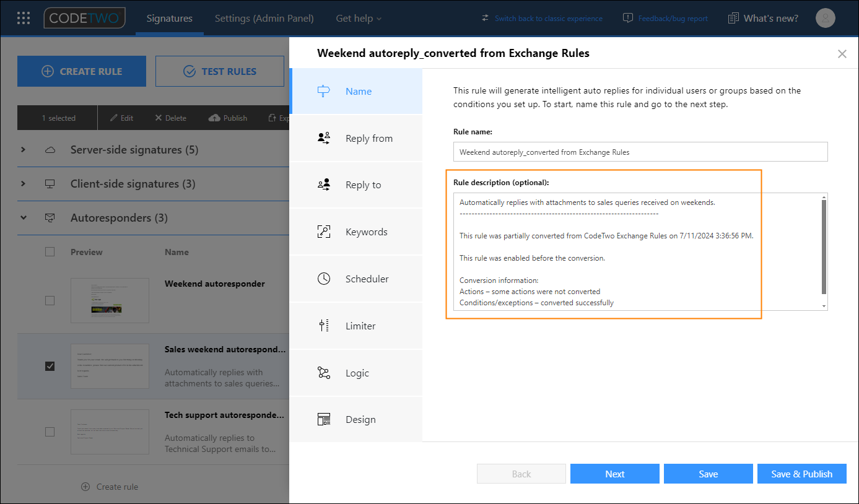Check the Weekend autoresponder row checkbox
Viewport: 859px width, 504px height.
coord(50,300)
